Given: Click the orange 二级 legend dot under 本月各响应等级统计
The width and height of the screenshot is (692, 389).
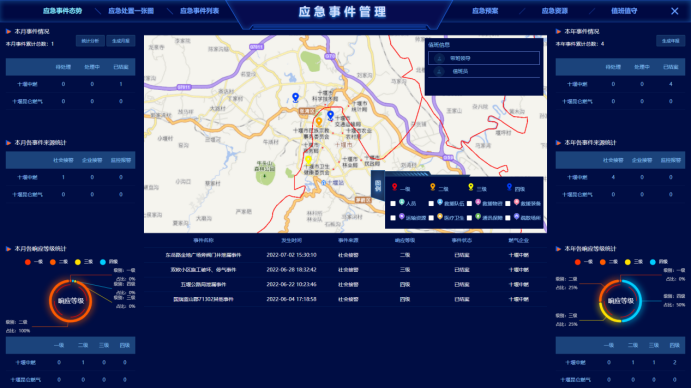Looking at the screenshot, I should click(x=53, y=262).
